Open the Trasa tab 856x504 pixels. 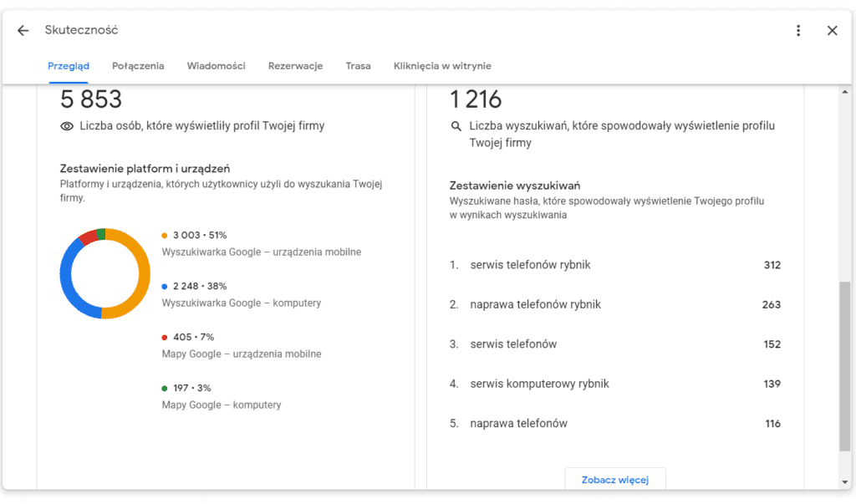click(358, 66)
